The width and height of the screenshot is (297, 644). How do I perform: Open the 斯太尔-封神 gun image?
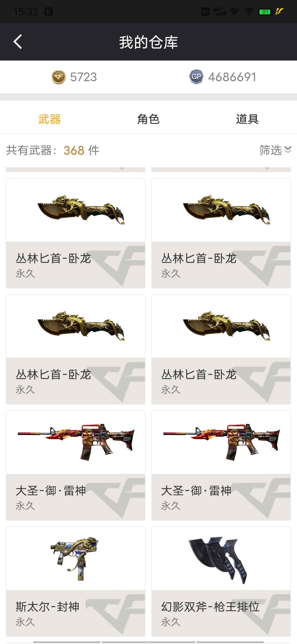pos(75,558)
